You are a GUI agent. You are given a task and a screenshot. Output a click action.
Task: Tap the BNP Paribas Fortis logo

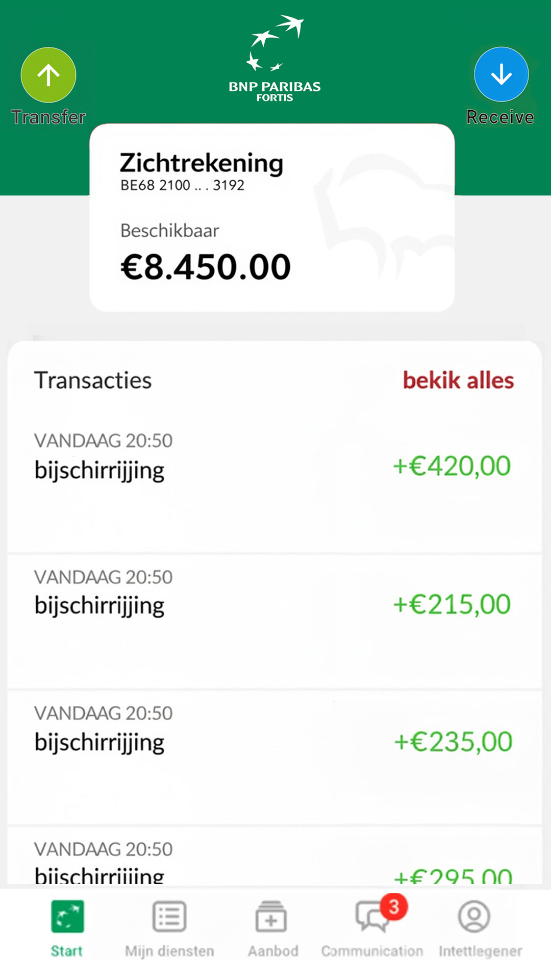tap(274, 59)
